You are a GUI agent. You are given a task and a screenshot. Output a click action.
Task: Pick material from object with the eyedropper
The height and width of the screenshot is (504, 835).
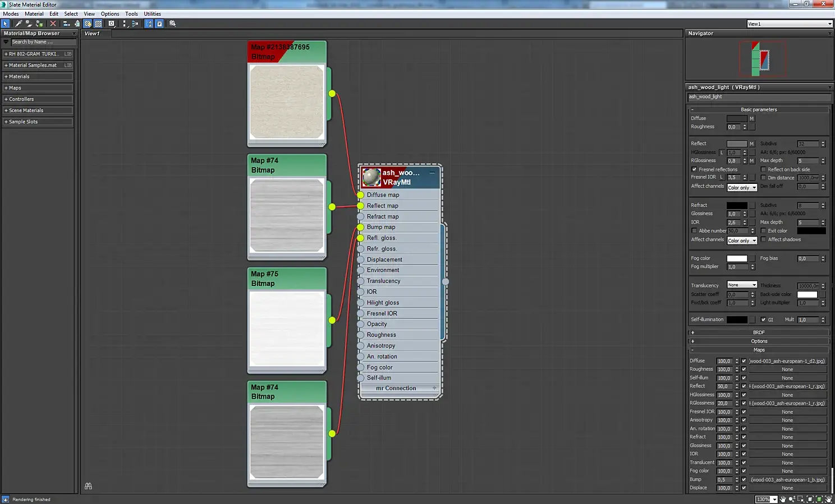19,24
